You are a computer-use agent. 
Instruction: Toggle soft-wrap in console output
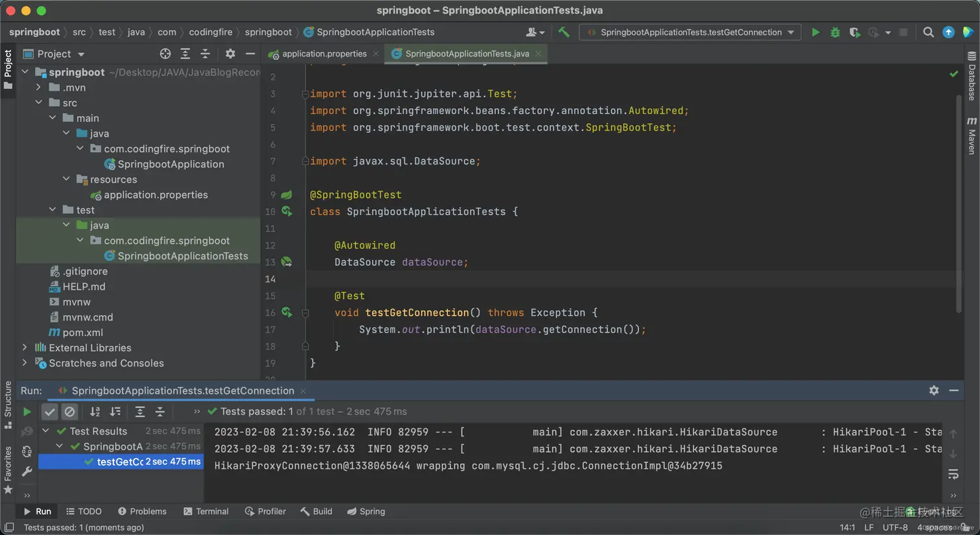click(953, 475)
